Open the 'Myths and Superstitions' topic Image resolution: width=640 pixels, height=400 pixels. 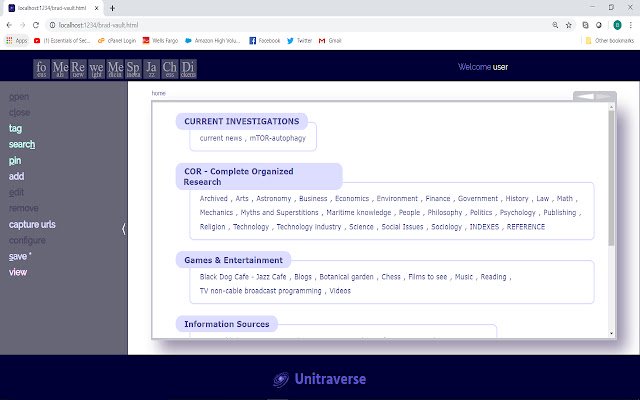pos(280,213)
